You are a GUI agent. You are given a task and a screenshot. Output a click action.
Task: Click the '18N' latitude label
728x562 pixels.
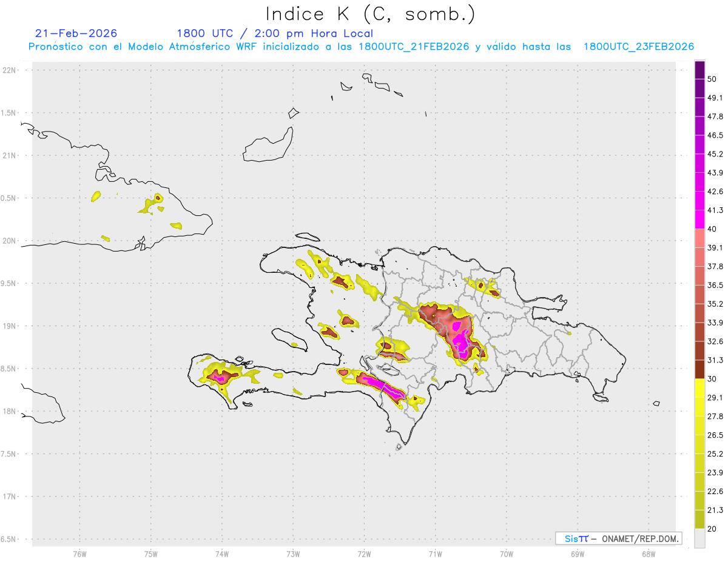10,411
